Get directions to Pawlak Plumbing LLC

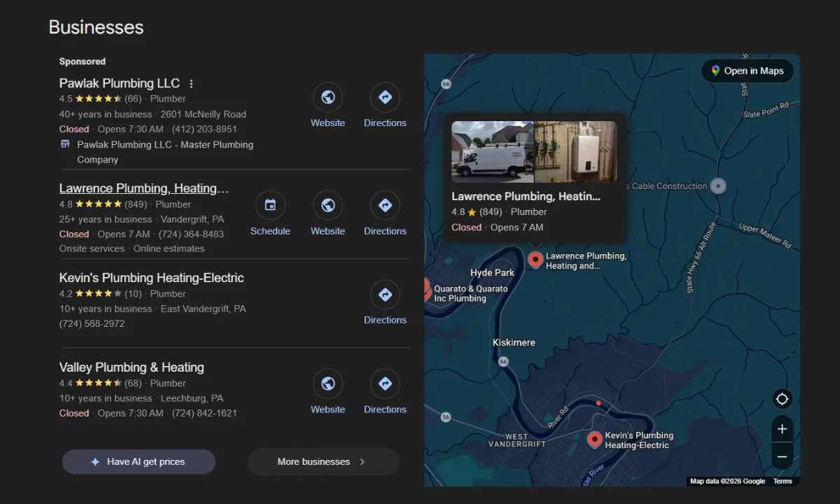385,97
